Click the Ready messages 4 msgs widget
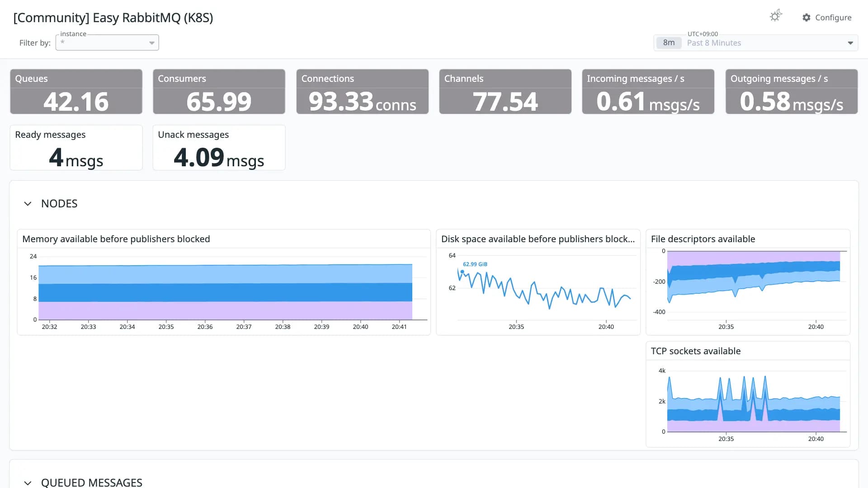868x488 pixels. coord(76,148)
